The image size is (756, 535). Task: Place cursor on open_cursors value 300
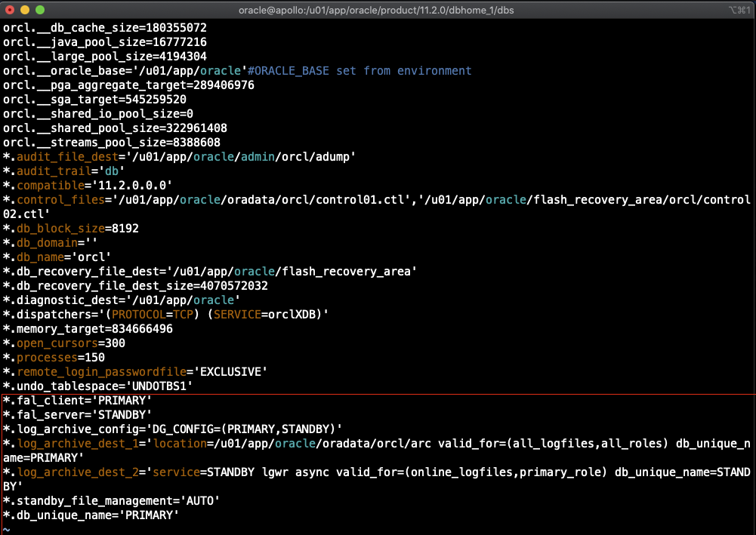(94, 343)
